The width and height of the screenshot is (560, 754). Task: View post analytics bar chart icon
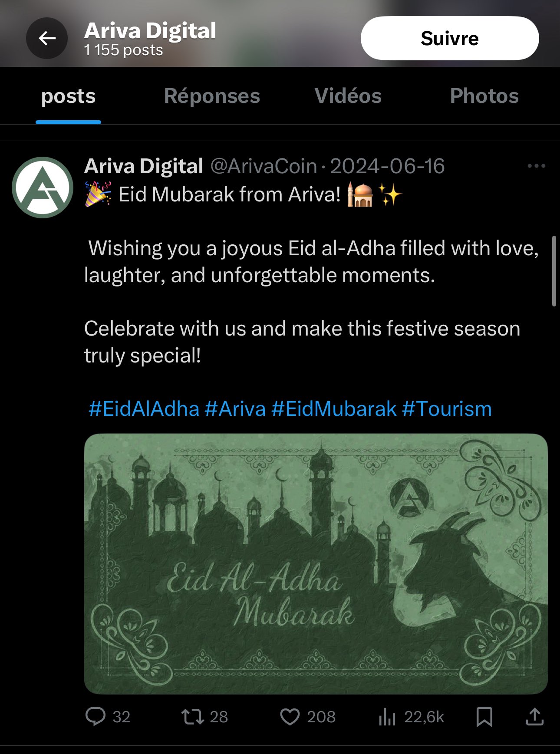pos(387,716)
